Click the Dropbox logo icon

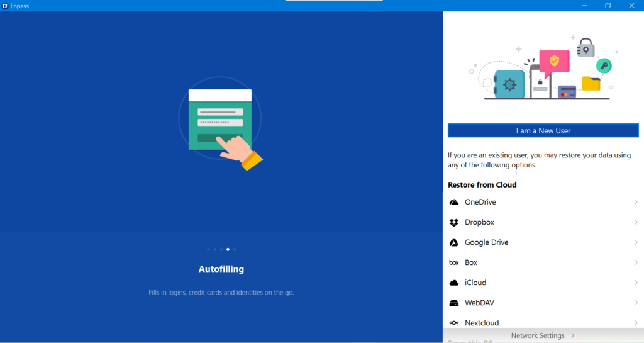coord(454,222)
